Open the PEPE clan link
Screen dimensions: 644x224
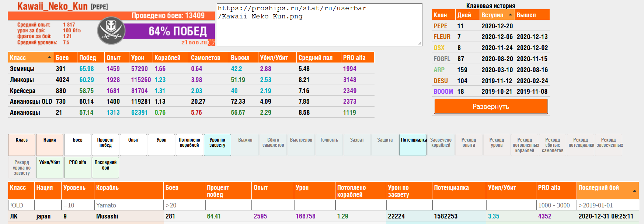(441, 26)
